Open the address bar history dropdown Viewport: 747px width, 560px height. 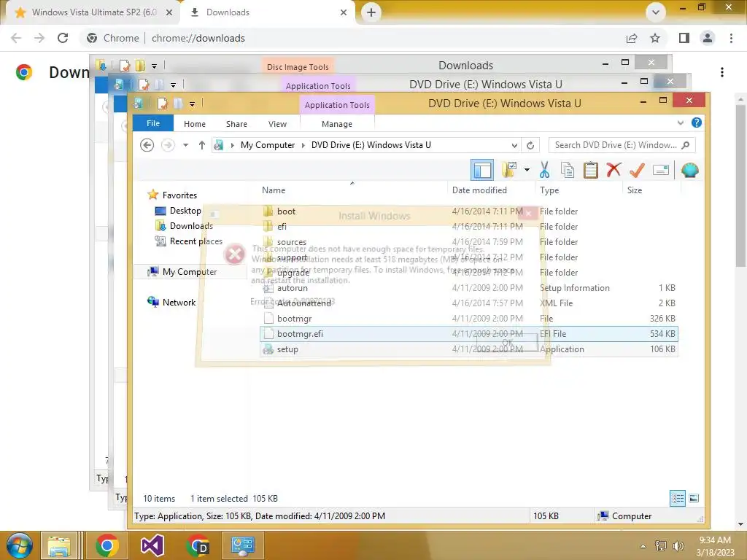pyautogui.click(x=514, y=145)
